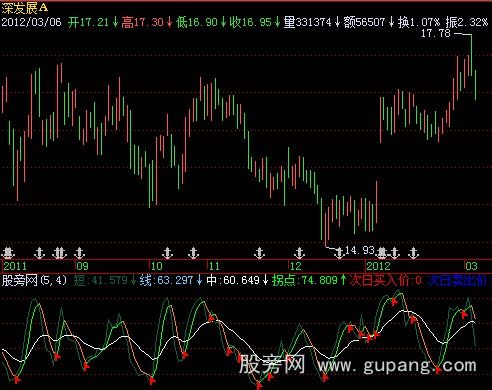Click the info marker directly above the '09' label
Screen dimensions: 492x390
[x=79, y=253]
